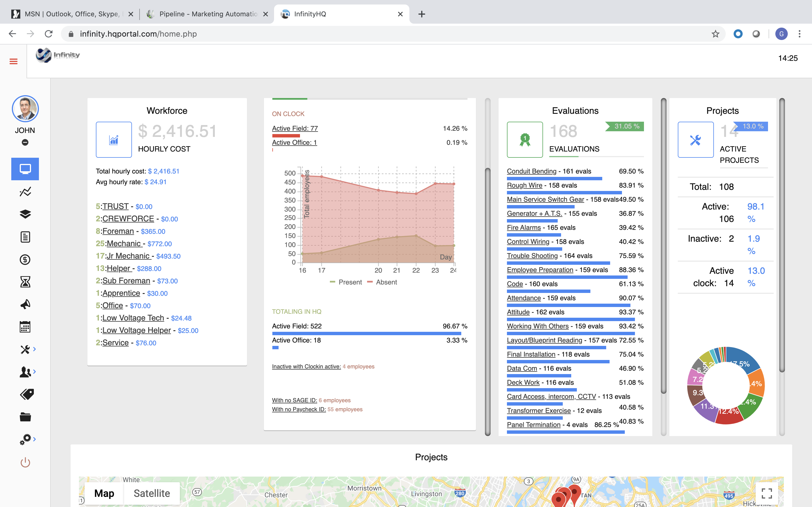Click the hourglass sidebar icon

coord(25,282)
